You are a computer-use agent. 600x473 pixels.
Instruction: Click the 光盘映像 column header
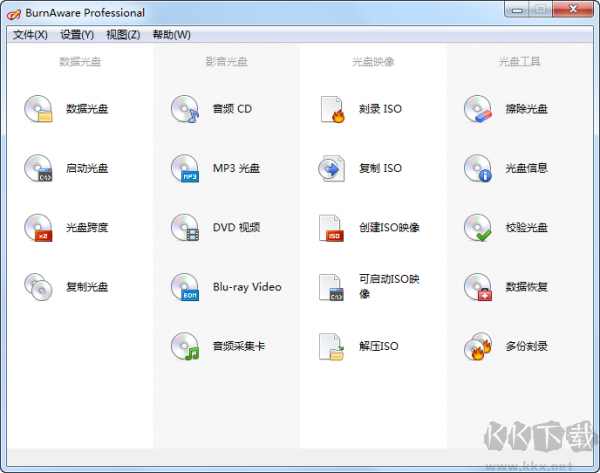[373, 62]
